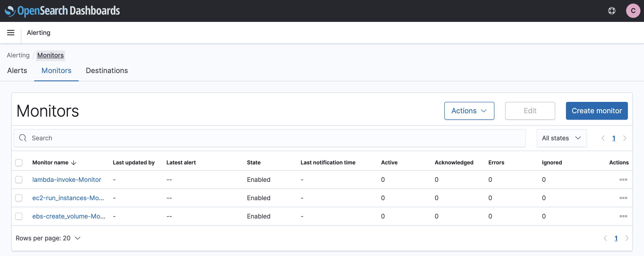The image size is (644, 256).
Task: Click the lambda-invoke-Monitor link
Action: 67,179
